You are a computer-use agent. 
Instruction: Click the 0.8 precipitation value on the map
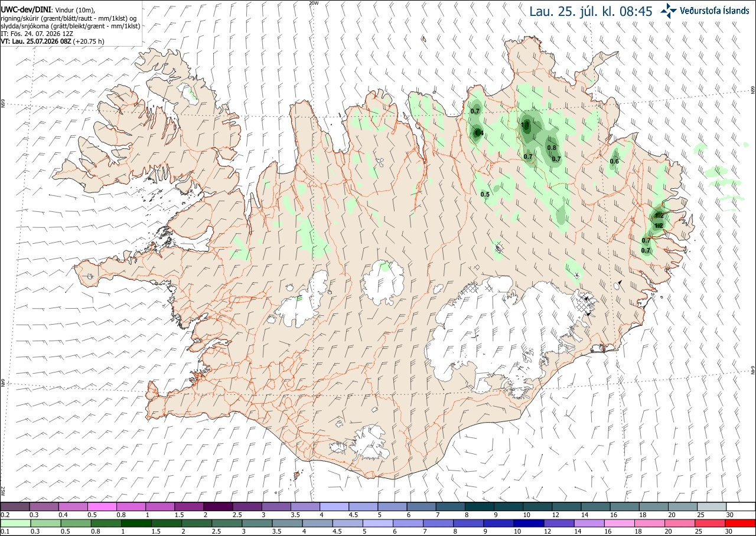tap(552, 148)
